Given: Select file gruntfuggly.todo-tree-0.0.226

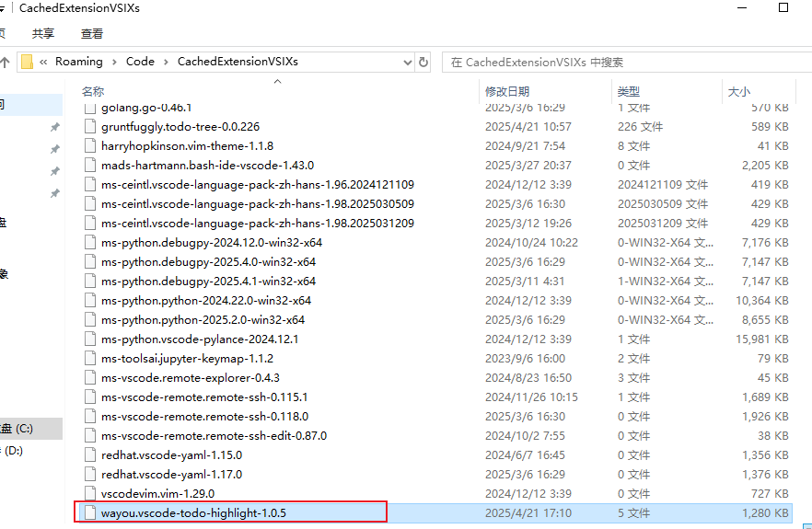Looking at the screenshot, I should (180, 127).
